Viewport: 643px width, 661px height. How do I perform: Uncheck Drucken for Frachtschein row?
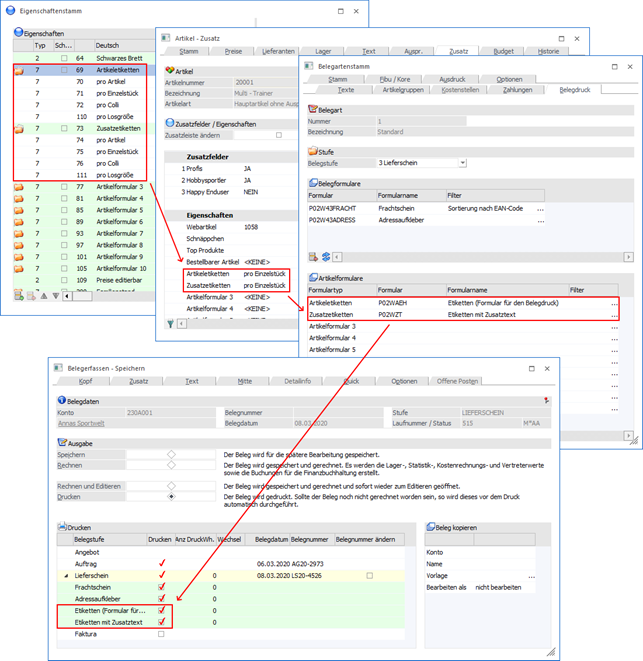(161, 587)
